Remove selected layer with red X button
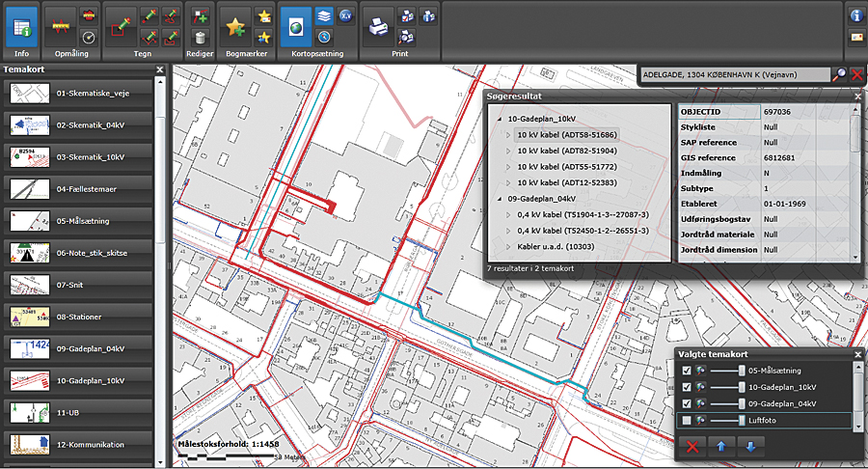Screen dimensions: 868x469 [x=691, y=446]
